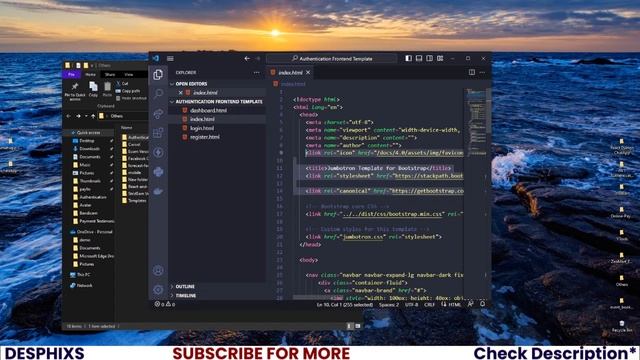Click Cut in File Explorer ribbon

click(122, 84)
